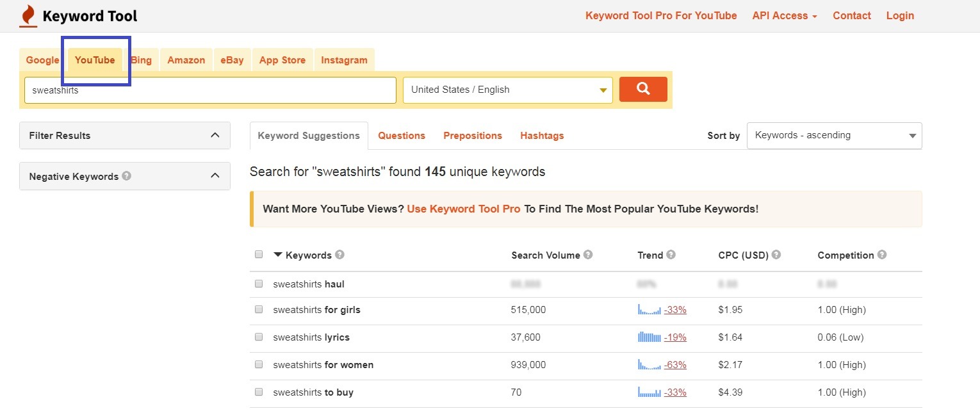
Task: Click the sweatshirts for girls keyword text
Action: click(x=317, y=309)
